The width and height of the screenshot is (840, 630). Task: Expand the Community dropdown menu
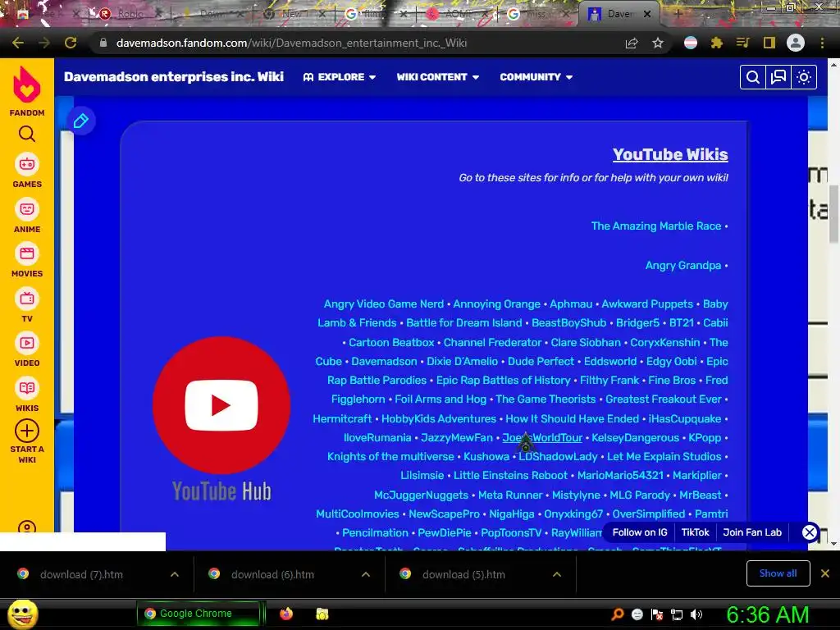pos(536,77)
